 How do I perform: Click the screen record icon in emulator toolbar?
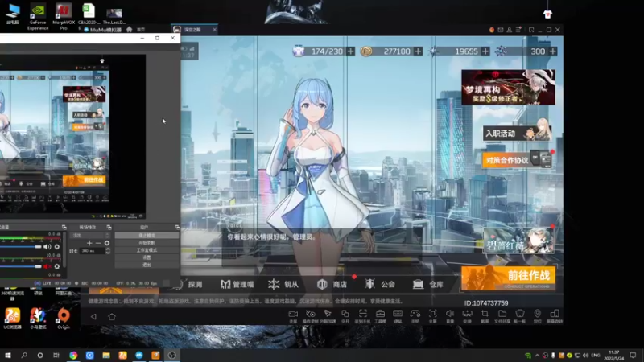[293, 314]
